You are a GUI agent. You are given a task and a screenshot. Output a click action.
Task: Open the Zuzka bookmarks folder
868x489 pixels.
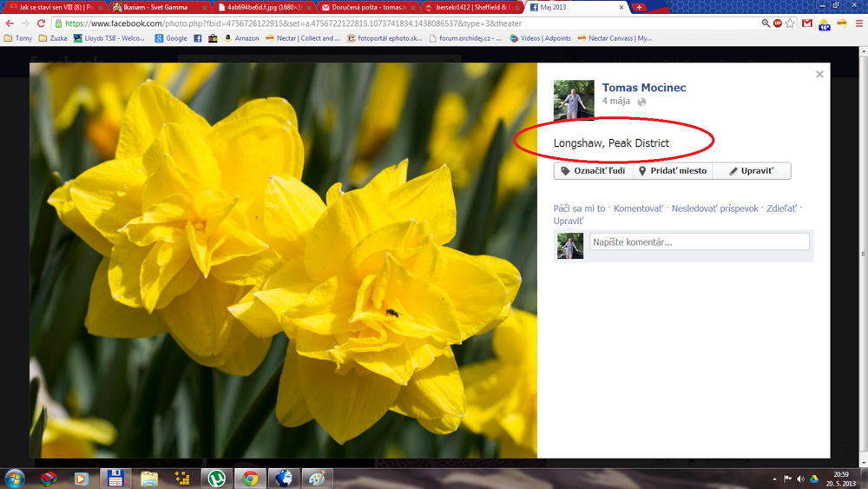click(x=52, y=38)
